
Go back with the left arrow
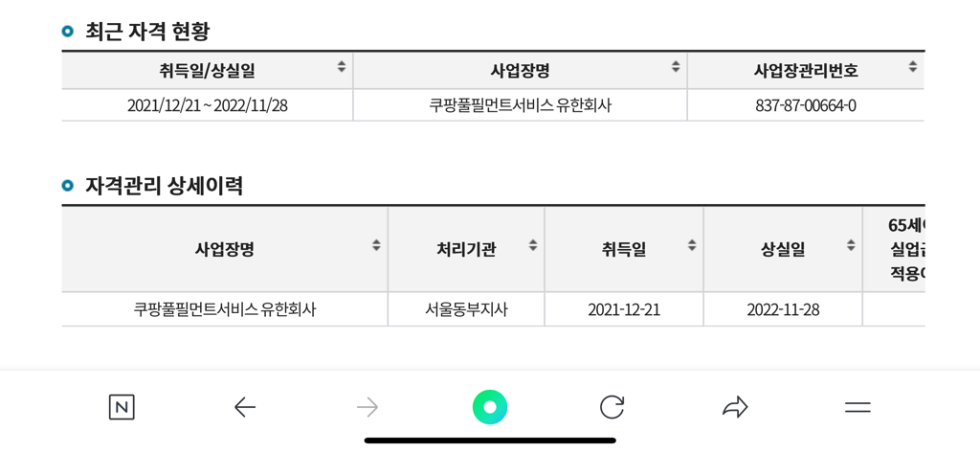pyautogui.click(x=244, y=408)
